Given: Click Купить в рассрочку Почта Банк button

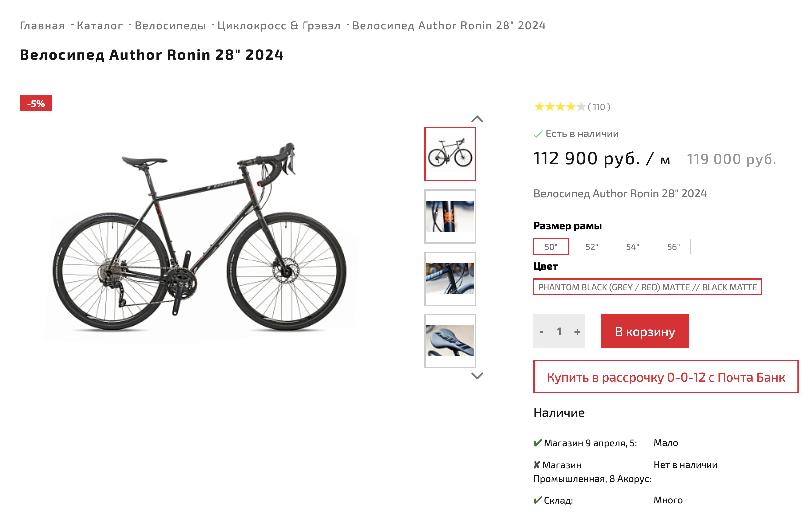Looking at the screenshot, I should pos(666,377).
